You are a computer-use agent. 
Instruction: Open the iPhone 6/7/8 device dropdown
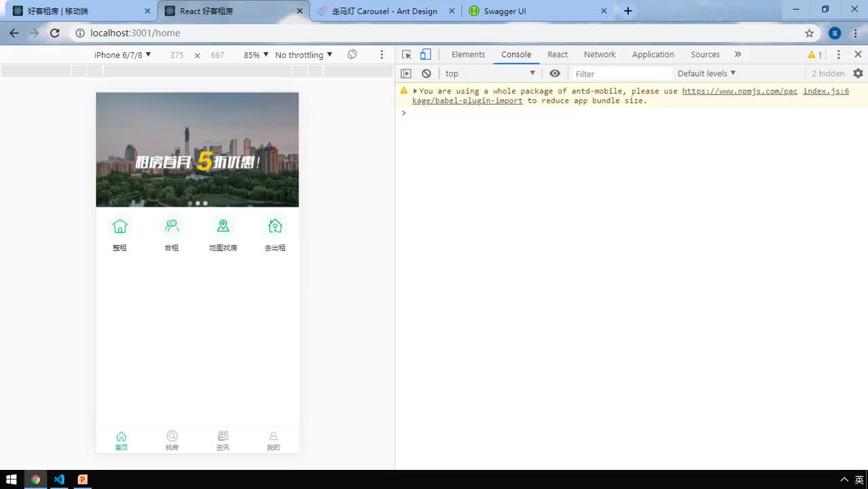[122, 55]
